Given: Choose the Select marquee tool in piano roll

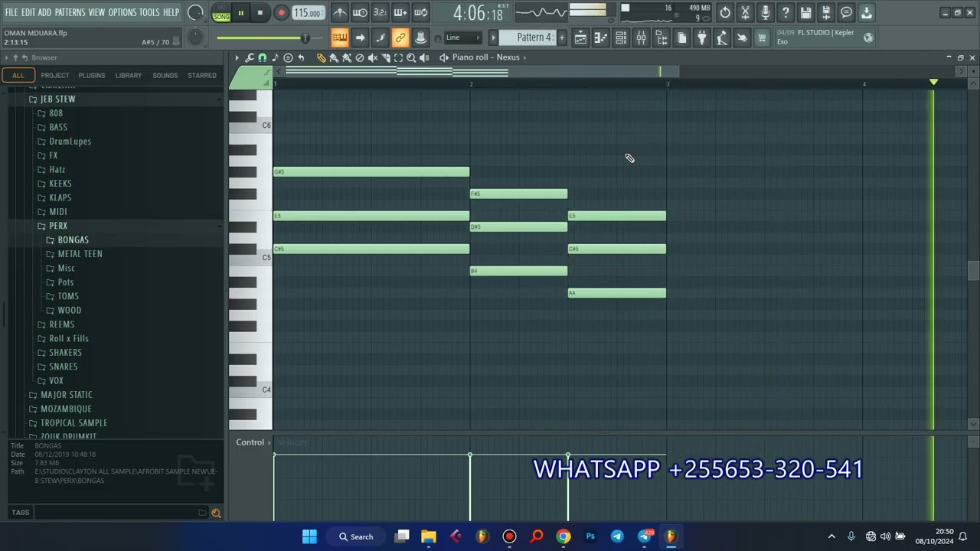Looking at the screenshot, I should pyautogui.click(x=398, y=57).
